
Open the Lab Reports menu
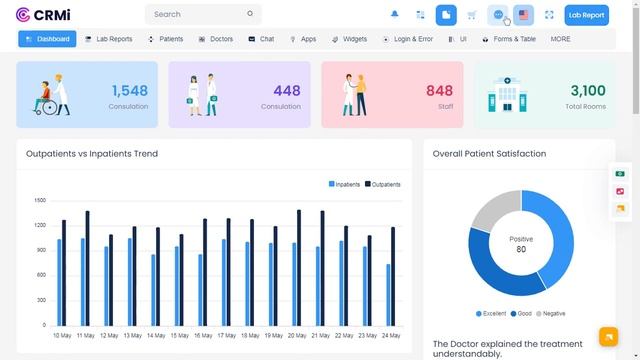click(109, 39)
